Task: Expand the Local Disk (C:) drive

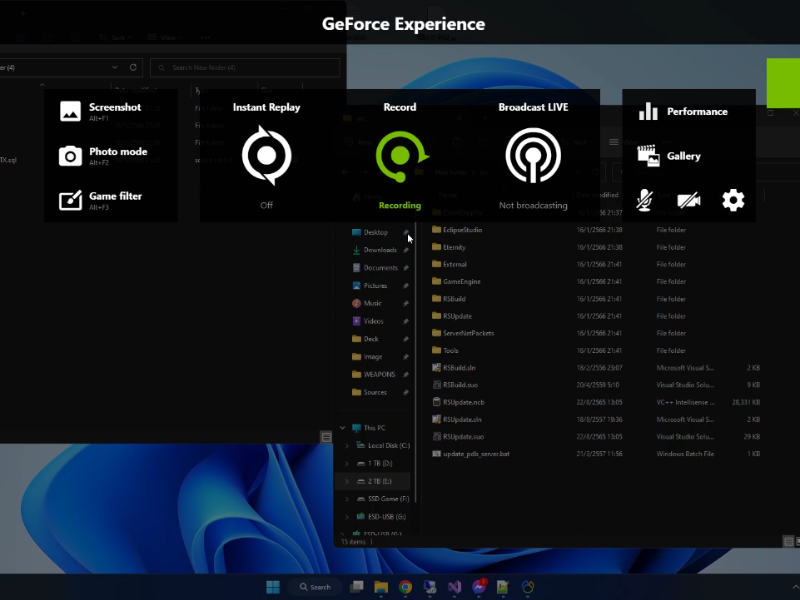Action: click(x=347, y=445)
